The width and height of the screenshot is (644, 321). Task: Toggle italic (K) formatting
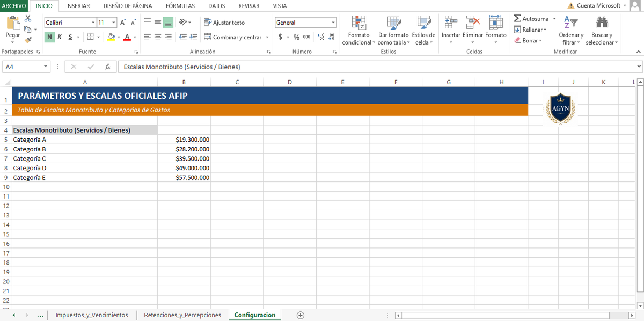(60, 37)
